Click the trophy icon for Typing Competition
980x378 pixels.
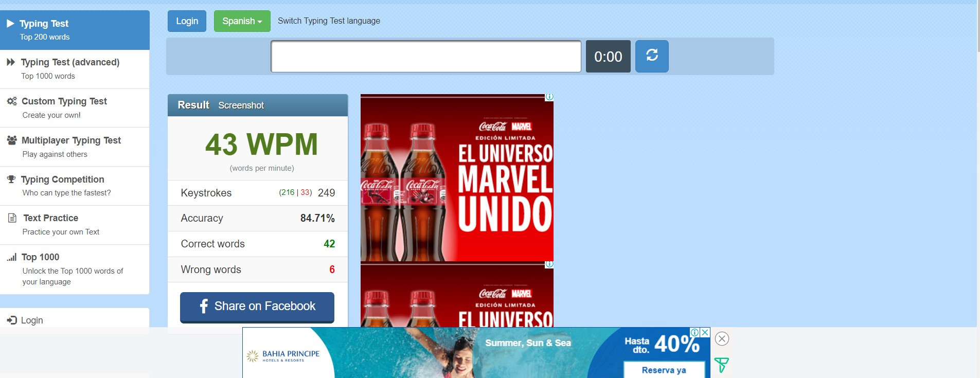pos(11,179)
